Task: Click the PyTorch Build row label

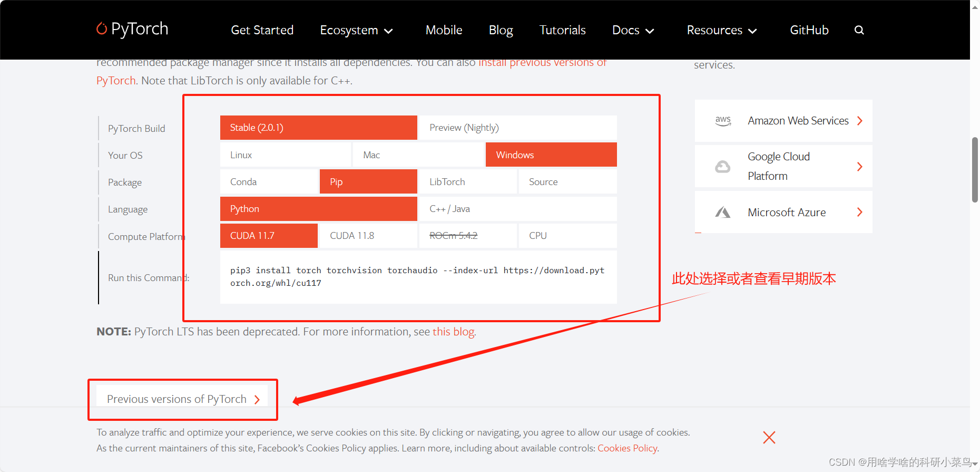Action: [x=136, y=129]
